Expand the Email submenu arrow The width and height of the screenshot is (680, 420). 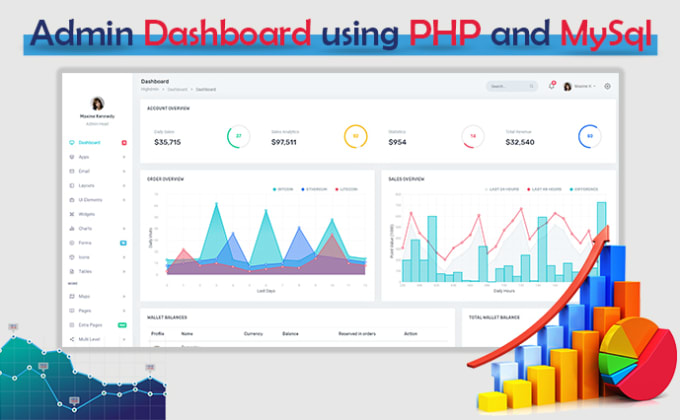click(x=124, y=171)
